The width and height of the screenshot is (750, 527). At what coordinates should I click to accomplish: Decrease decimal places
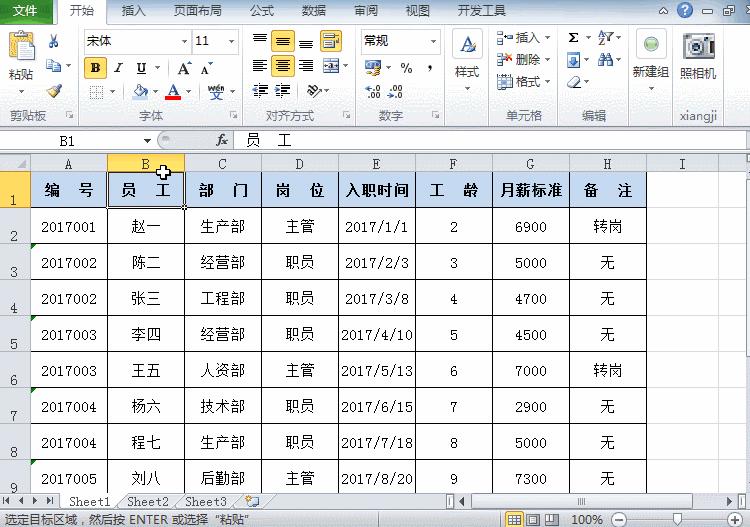click(x=395, y=91)
